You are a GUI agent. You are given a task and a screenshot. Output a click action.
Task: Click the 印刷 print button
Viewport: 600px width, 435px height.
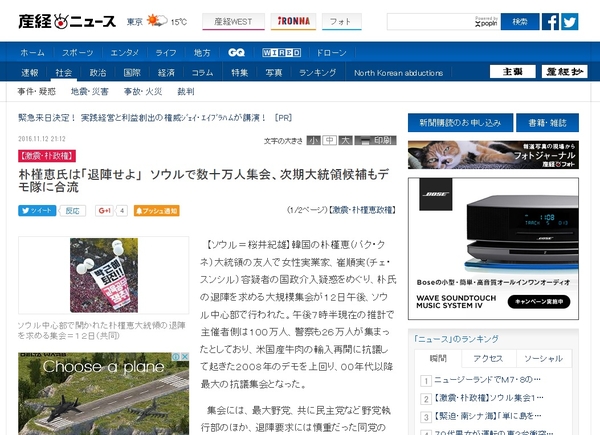(376, 140)
